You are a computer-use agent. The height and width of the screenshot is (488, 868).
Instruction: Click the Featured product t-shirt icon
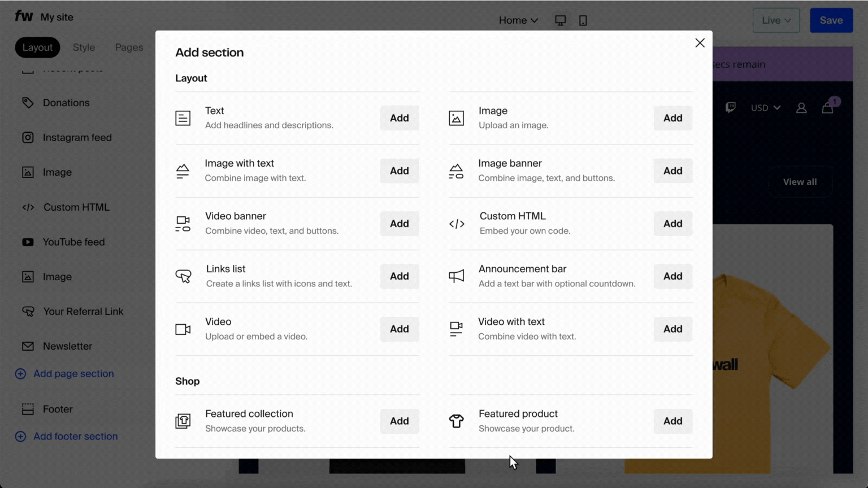click(456, 421)
